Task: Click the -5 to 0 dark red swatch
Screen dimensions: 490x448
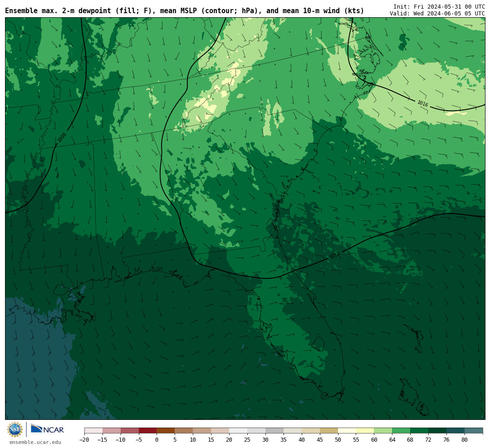Action: pos(147,431)
